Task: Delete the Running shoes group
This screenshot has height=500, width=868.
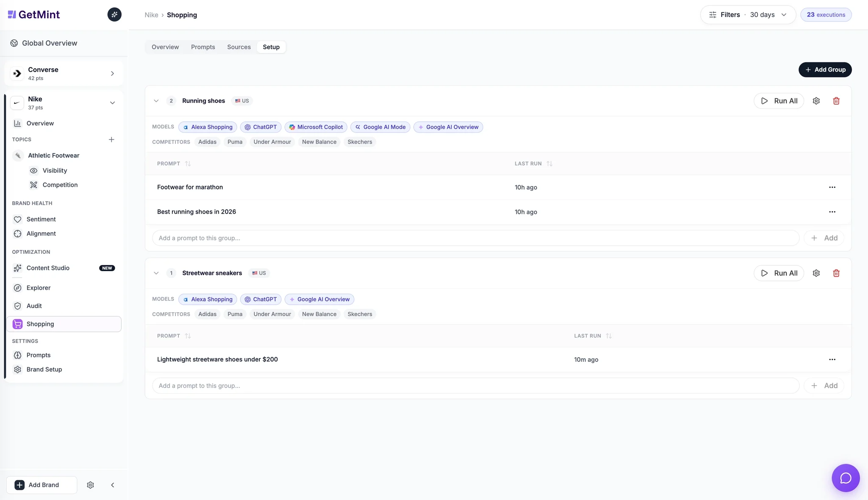Action: coord(836,101)
